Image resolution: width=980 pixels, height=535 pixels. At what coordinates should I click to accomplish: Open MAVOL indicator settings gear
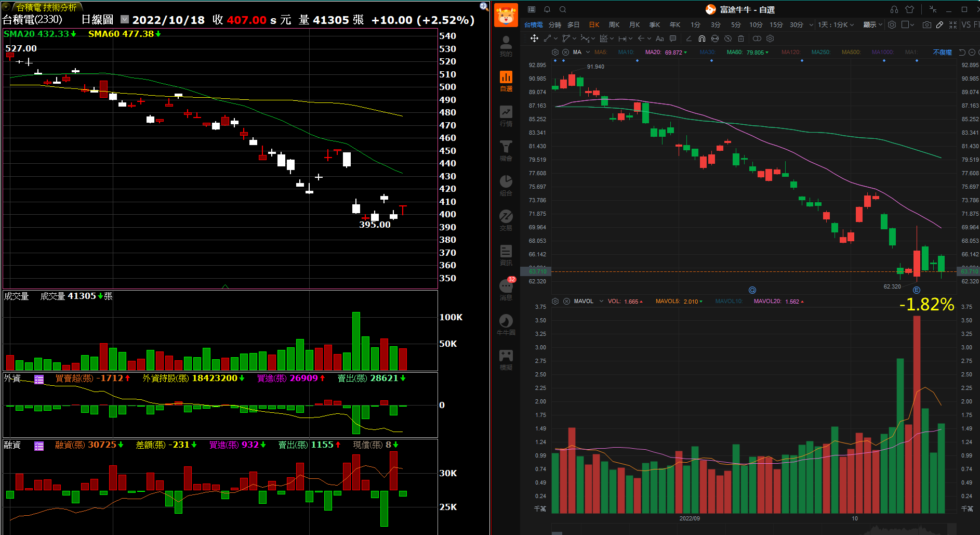tap(555, 301)
